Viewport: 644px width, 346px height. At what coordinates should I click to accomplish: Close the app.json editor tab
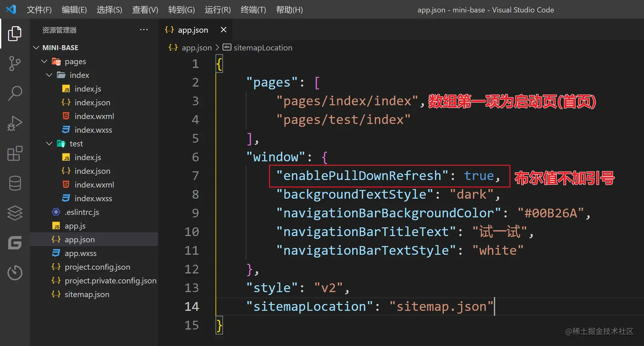[224, 30]
